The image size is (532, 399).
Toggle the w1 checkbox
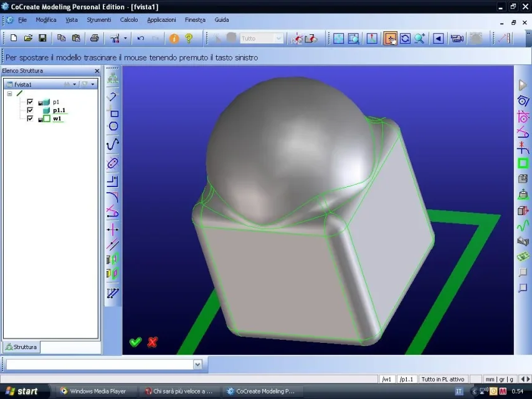point(30,118)
